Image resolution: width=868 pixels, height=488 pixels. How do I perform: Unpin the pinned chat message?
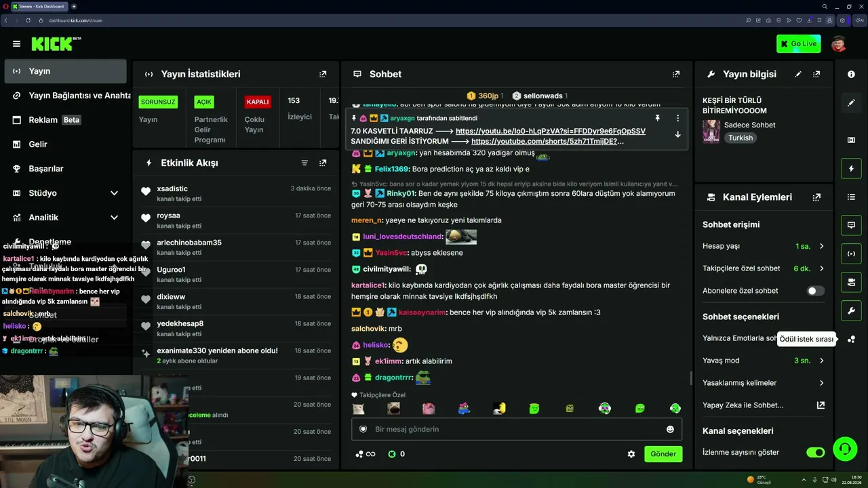[657, 118]
